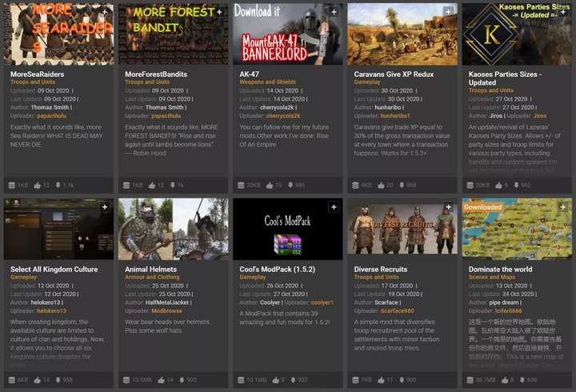
Task: Select Gameplay category under Caravans Give XP Redux
Action: [367, 82]
